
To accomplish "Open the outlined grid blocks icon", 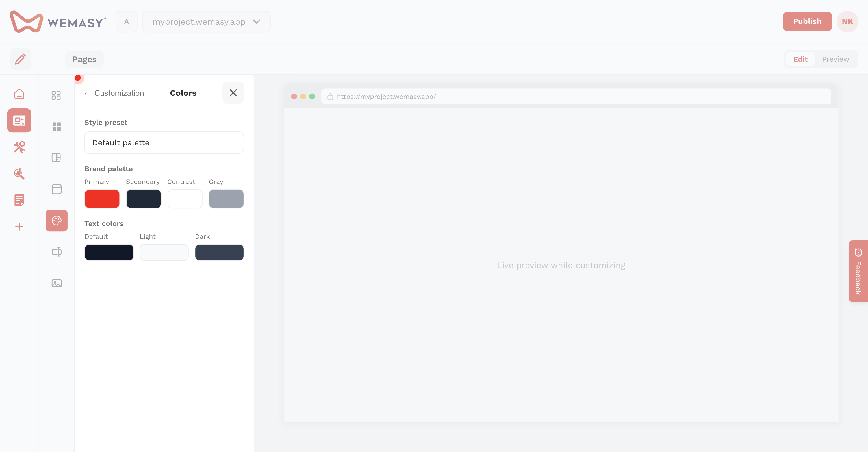I will click(56, 95).
